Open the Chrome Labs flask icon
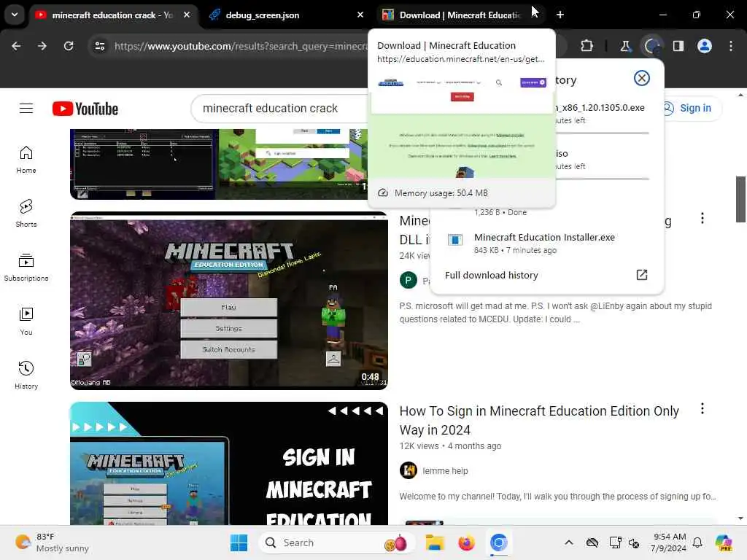This screenshot has width=747, height=560. tap(625, 46)
